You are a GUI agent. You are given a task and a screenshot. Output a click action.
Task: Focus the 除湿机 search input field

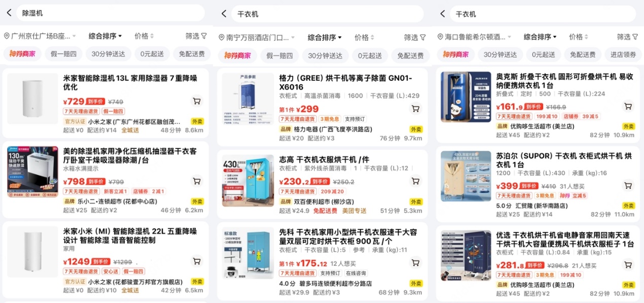pyautogui.click(x=111, y=13)
